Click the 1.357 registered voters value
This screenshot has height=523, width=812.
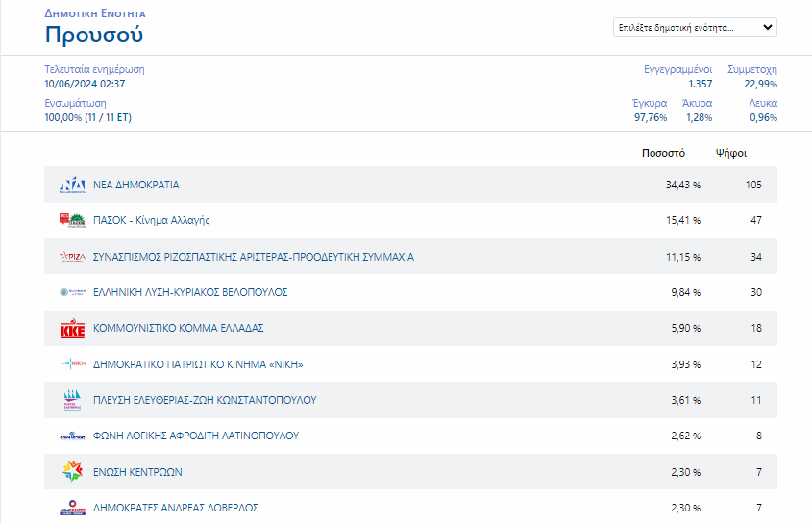tap(701, 84)
